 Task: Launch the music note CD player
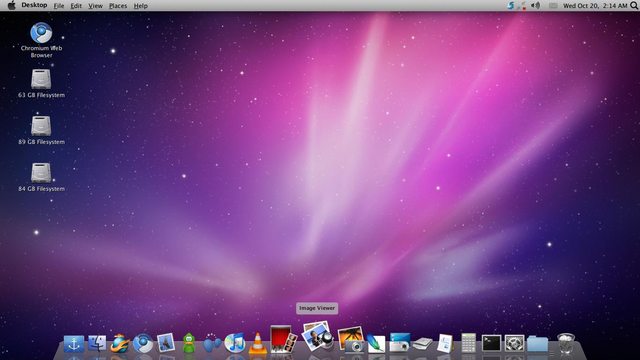click(x=235, y=343)
